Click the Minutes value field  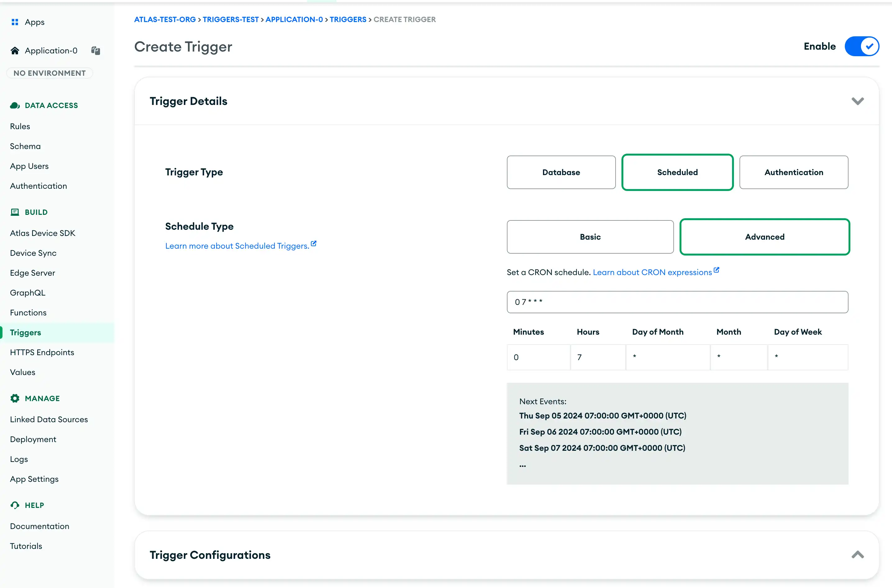tap(538, 357)
